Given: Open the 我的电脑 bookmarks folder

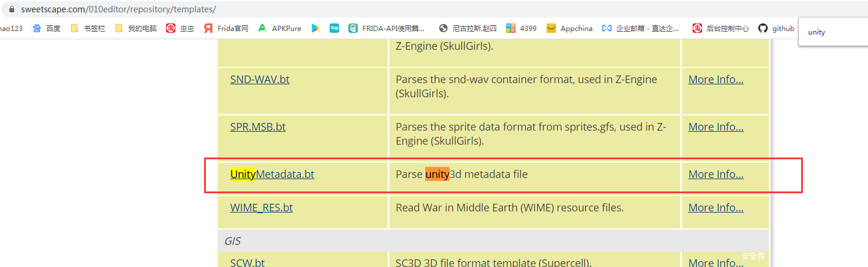Looking at the screenshot, I should (x=136, y=28).
